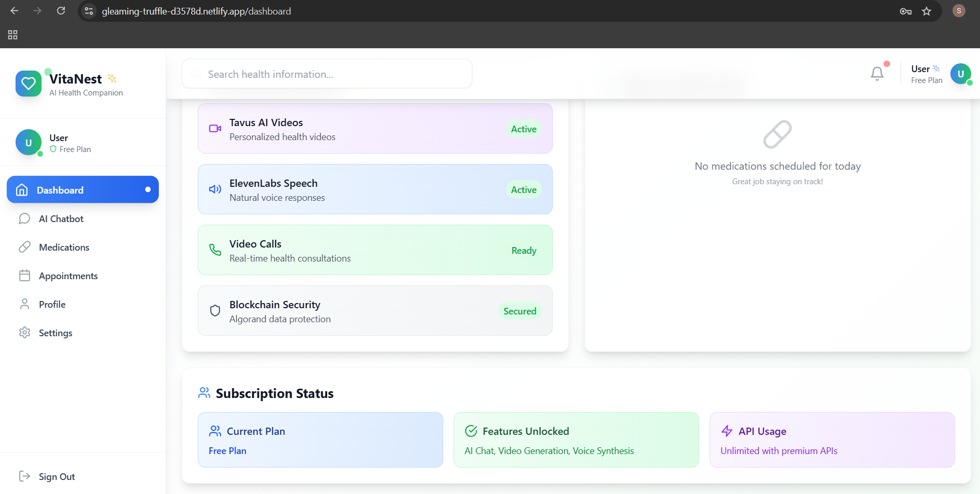Click 'No medications scheduled for today' text
Screen dimensions: 980x494
[x=778, y=166]
